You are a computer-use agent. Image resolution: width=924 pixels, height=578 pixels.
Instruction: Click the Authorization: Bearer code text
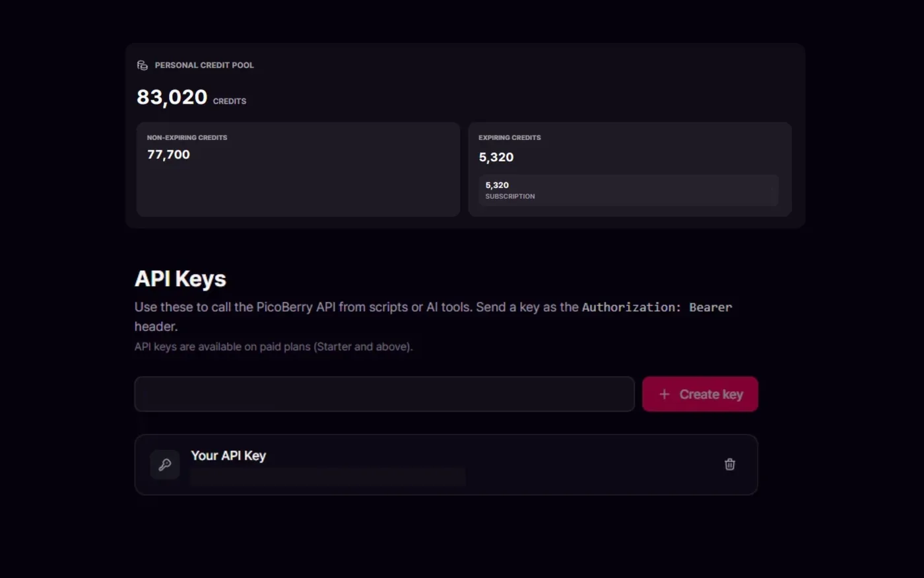[x=657, y=307]
